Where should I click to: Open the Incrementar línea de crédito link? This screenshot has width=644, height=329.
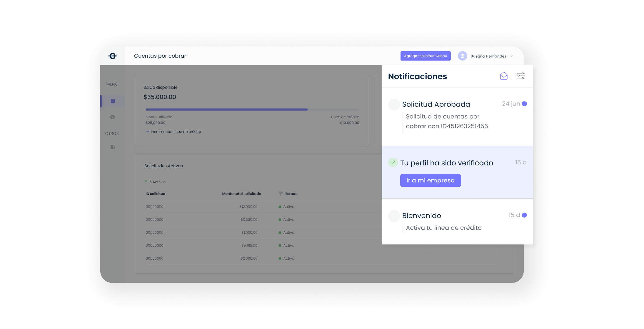[176, 131]
